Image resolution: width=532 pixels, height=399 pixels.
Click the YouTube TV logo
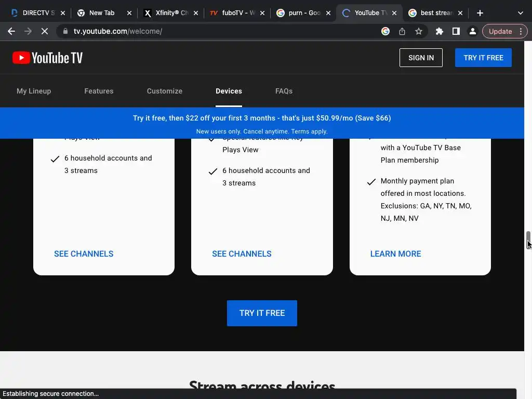tap(47, 58)
